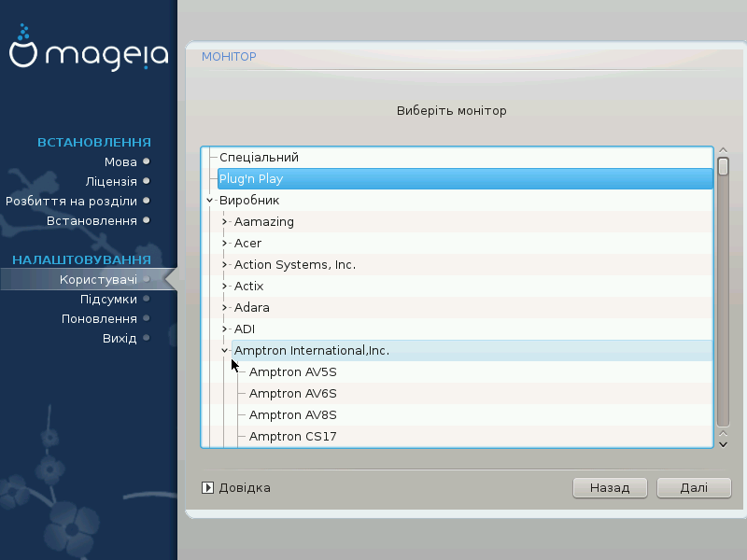747x560 pixels.
Task: Click the Встановлення step under installation
Action: [x=92, y=221]
